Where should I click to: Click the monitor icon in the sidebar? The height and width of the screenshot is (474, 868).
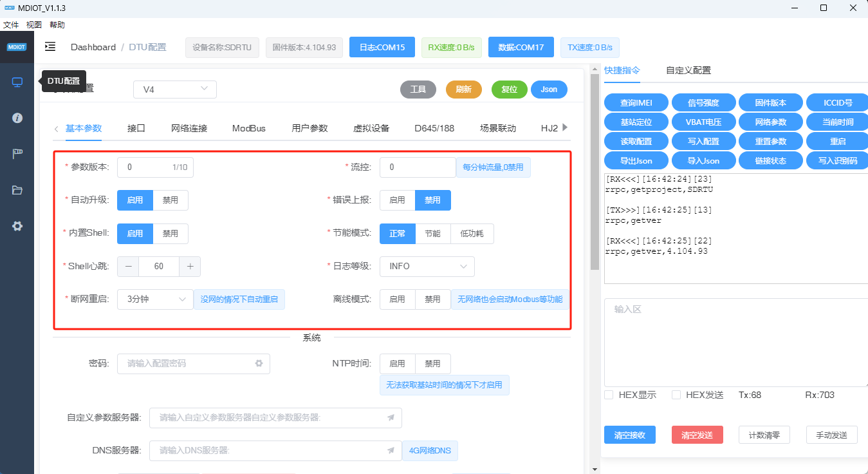click(x=17, y=82)
